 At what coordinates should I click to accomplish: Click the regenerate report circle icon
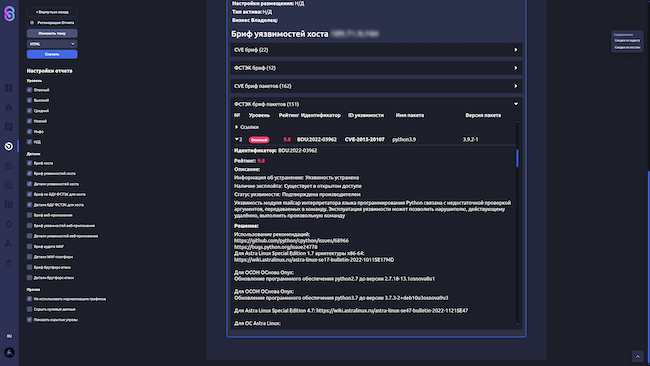pyautogui.click(x=32, y=23)
